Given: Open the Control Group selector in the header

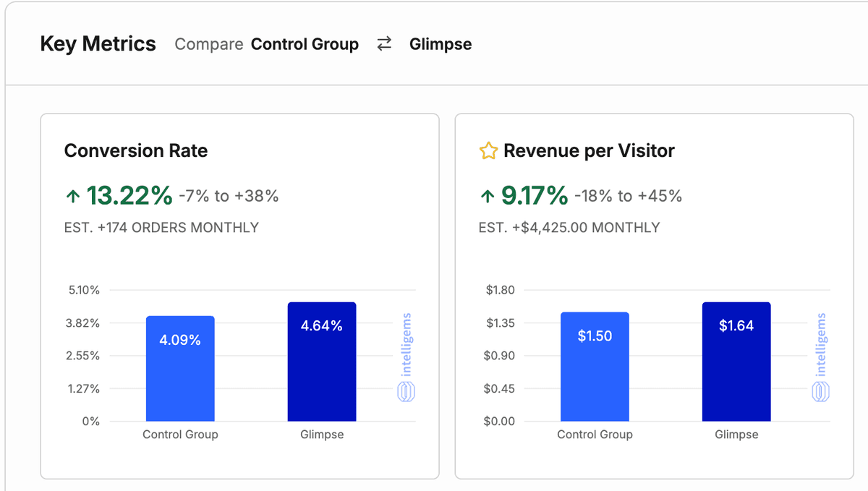Looking at the screenshot, I should 305,44.
